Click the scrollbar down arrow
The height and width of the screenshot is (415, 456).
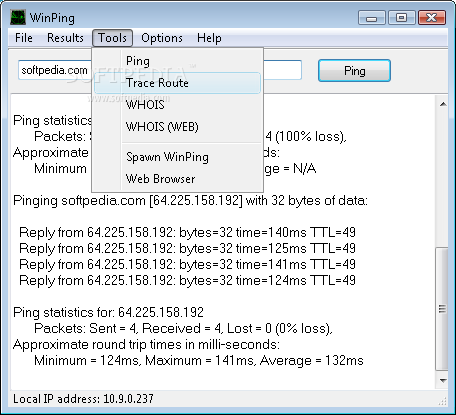(x=443, y=380)
